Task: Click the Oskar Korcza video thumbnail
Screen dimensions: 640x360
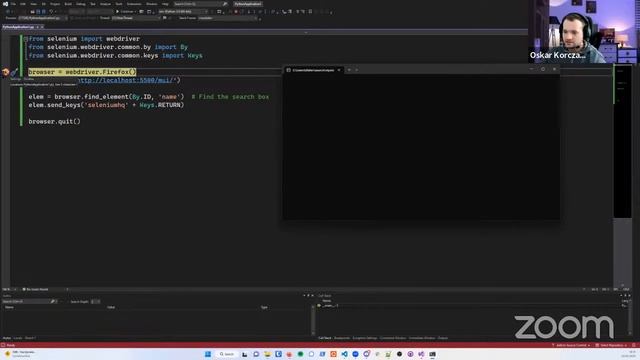Action: [584, 31]
